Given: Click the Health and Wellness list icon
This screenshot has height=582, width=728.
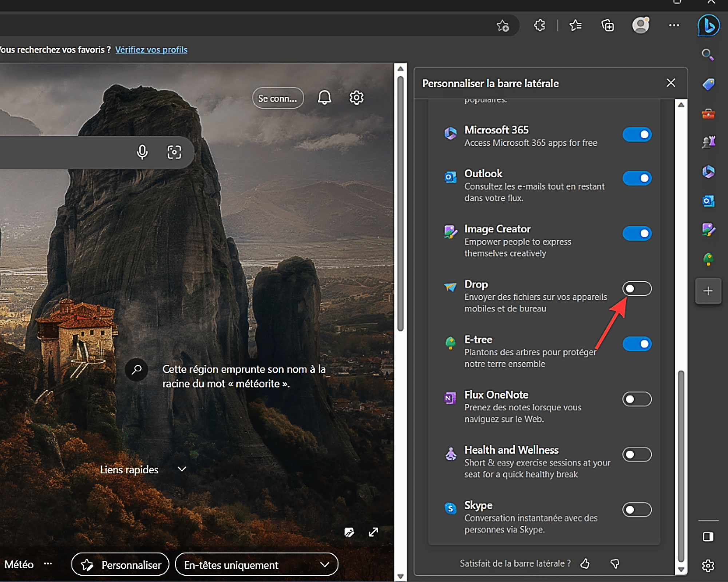Looking at the screenshot, I should (451, 453).
